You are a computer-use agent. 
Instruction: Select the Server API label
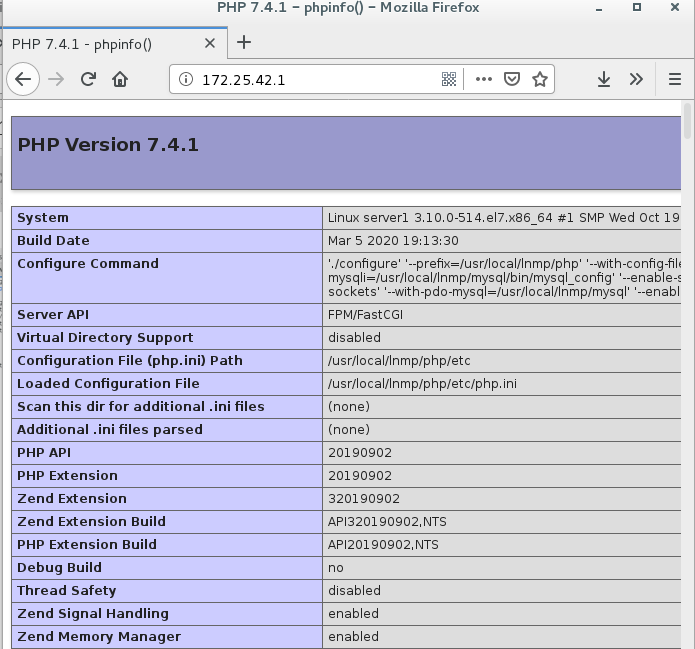tap(53, 315)
